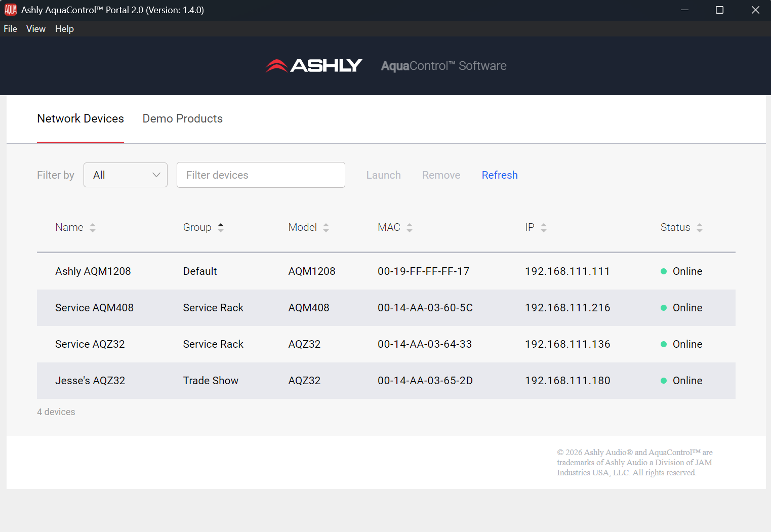
Task: Click the Model column header
Action: pyautogui.click(x=302, y=227)
